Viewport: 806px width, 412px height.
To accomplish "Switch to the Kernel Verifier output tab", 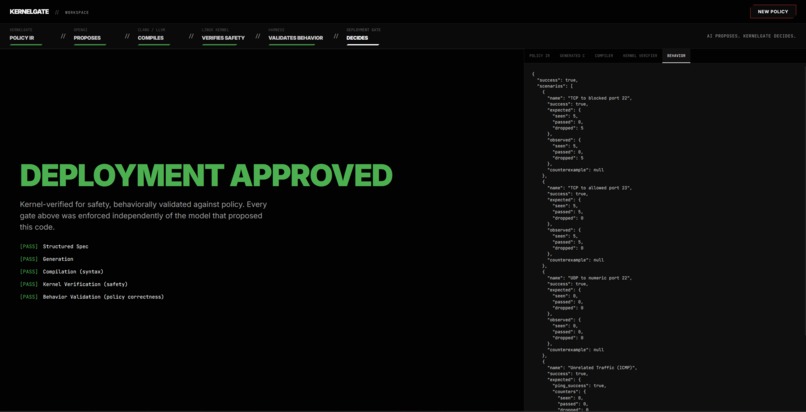I will pos(640,55).
